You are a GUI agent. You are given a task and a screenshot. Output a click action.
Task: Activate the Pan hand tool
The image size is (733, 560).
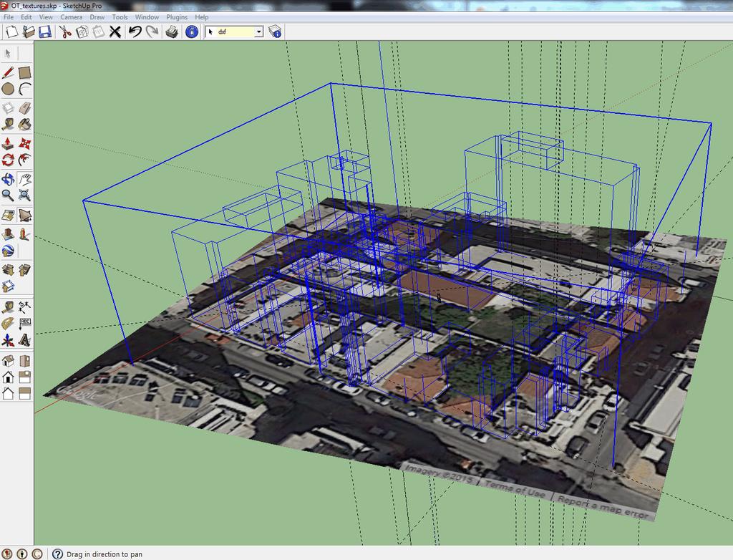tap(24, 179)
